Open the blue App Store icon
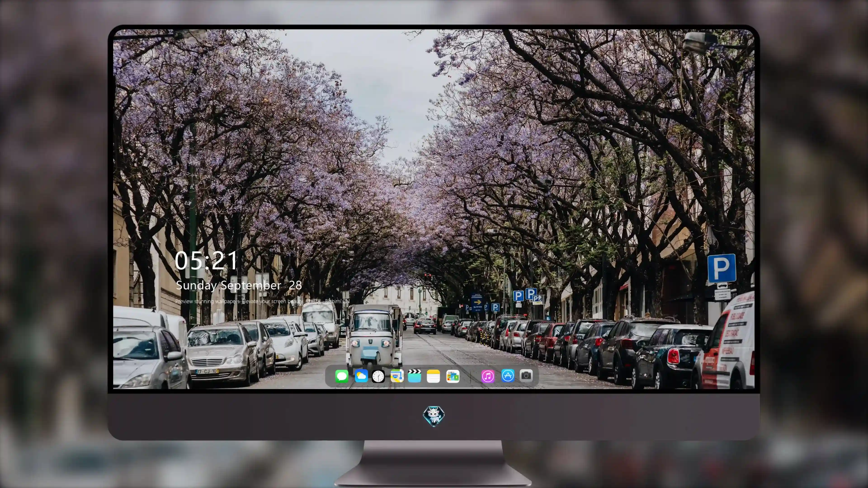The height and width of the screenshot is (488, 868). (508, 375)
